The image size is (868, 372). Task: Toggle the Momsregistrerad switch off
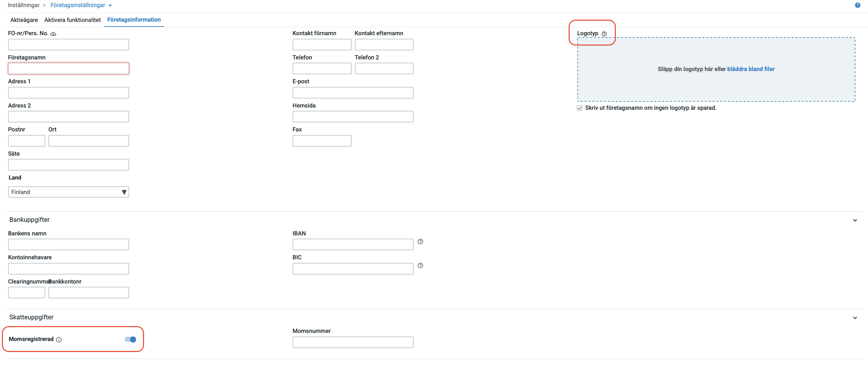pyautogui.click(x=130, y=339)
